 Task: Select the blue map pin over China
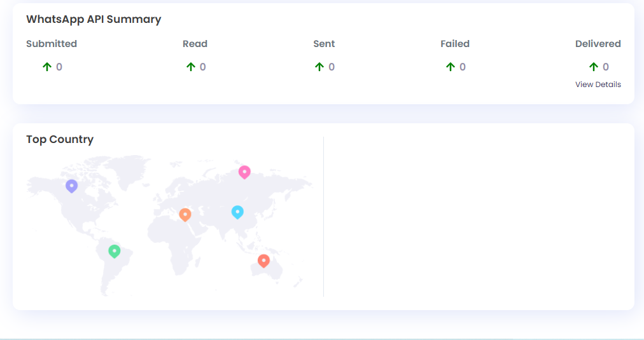237,212
